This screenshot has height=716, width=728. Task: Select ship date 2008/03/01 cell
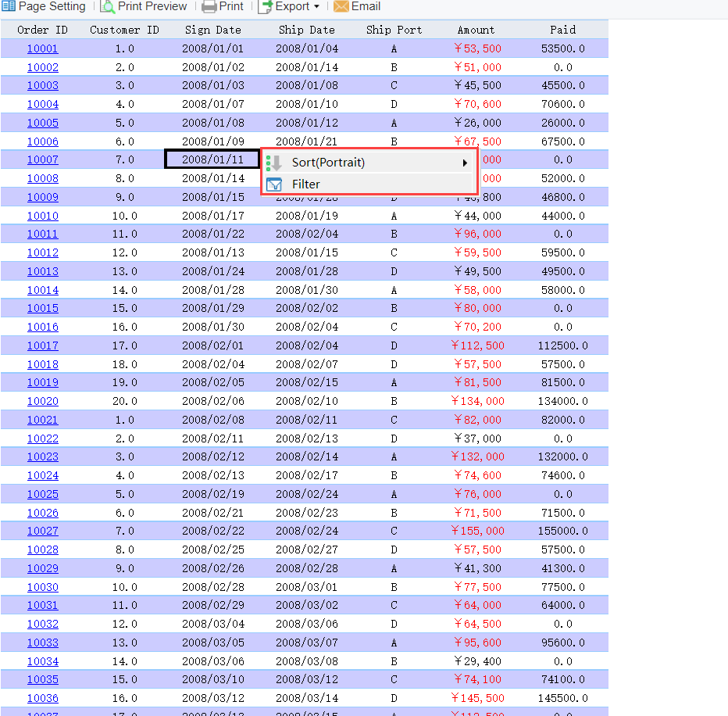point(307,587)
